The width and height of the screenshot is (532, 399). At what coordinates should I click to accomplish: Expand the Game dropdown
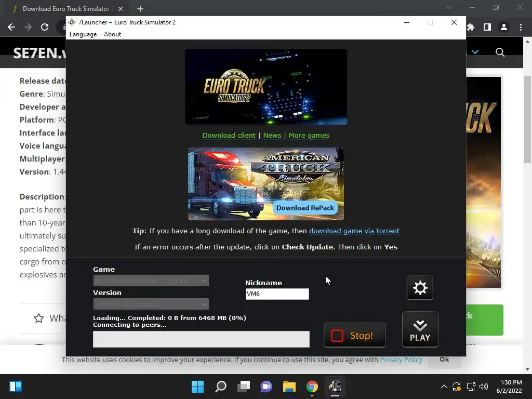(x=151, y=281)
